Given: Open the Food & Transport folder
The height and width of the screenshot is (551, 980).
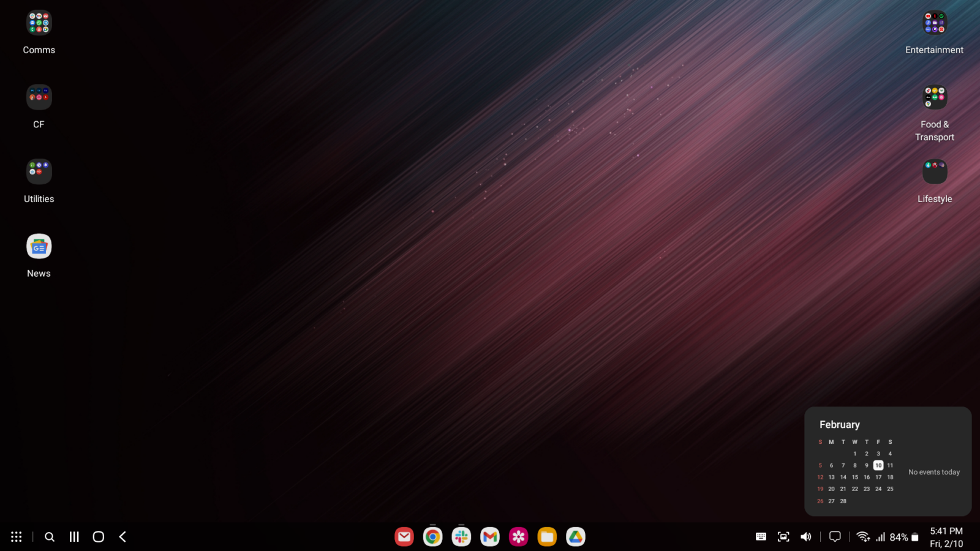Looking at the screenshot, I should [x=934, y=97].
